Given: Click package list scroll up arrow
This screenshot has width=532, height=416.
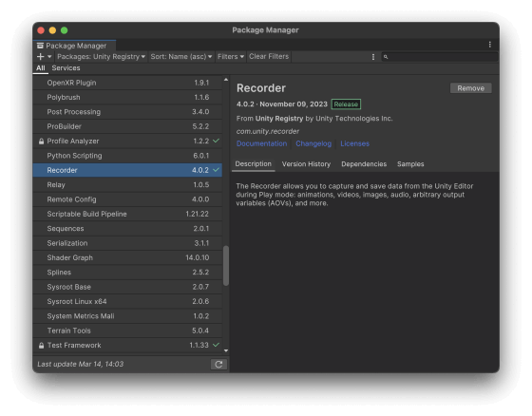Looking at the screenshot, I should coord(226,80).
